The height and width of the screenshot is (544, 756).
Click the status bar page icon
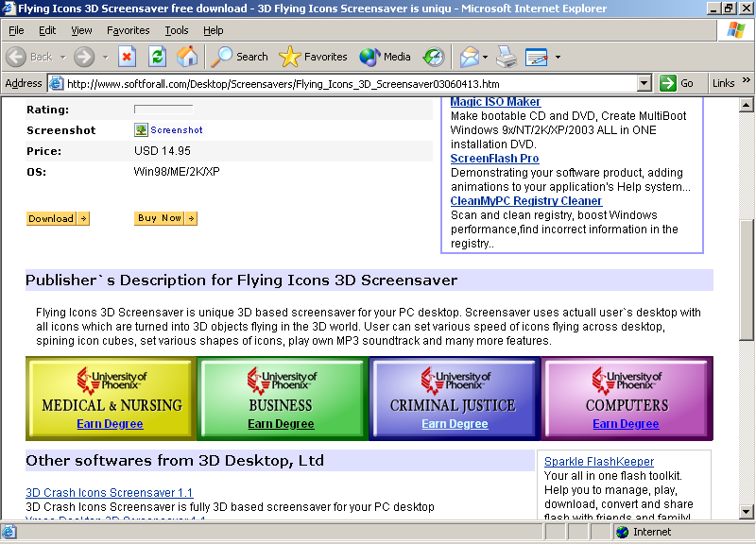coord(9,532)
